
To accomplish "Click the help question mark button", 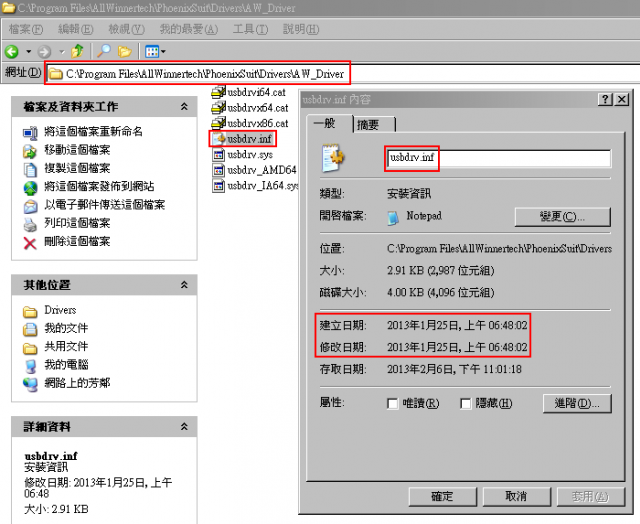I will pyautogui.click(x=605, y=99).
